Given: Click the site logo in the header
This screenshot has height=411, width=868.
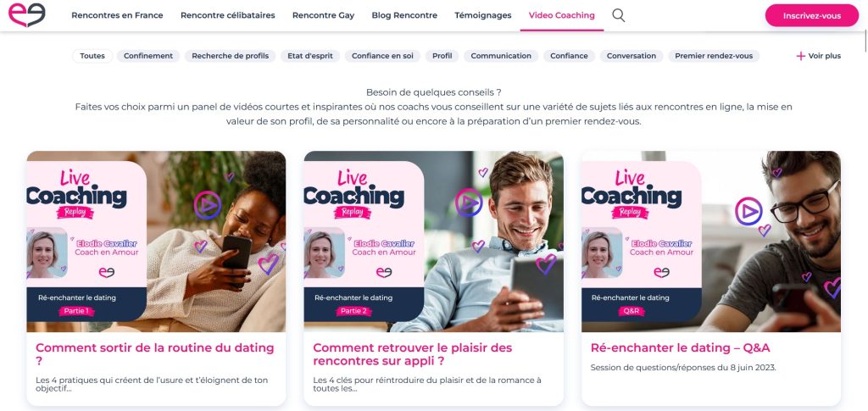Looking at the screenshot, I should 26,15.
